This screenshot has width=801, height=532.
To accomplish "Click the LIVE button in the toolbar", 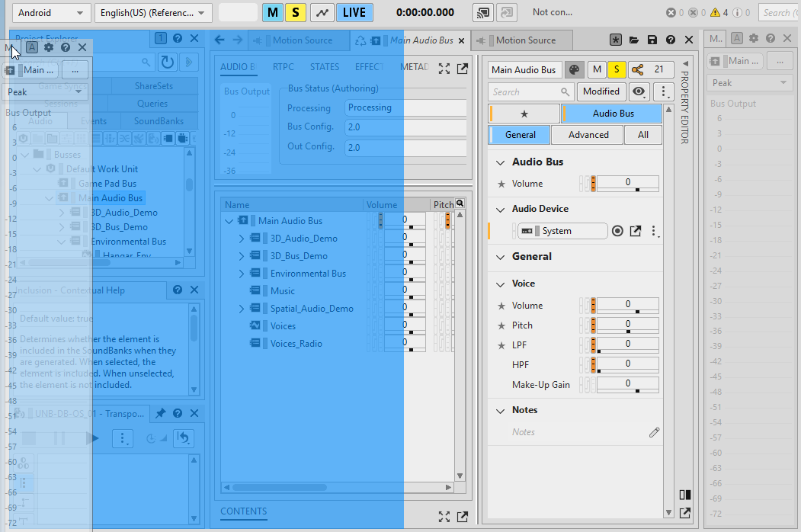I will pyautogui.click(x=354, y=12).
